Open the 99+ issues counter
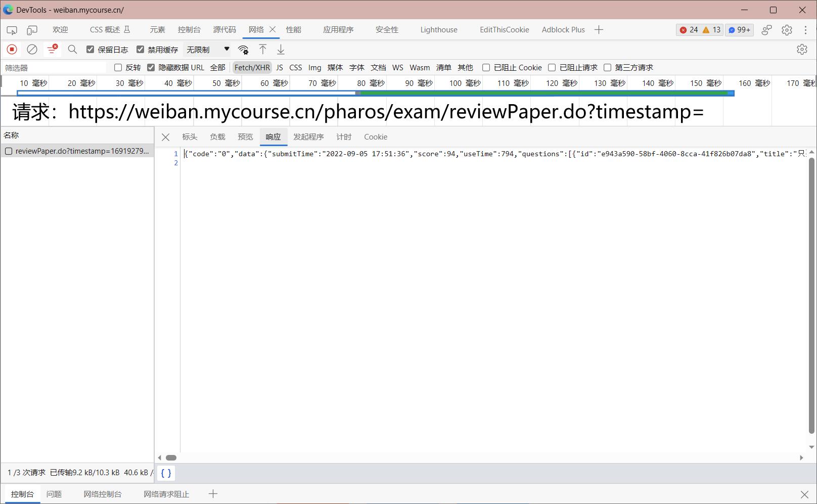Viewport: 817px width, 504px height. pos(739,30)
